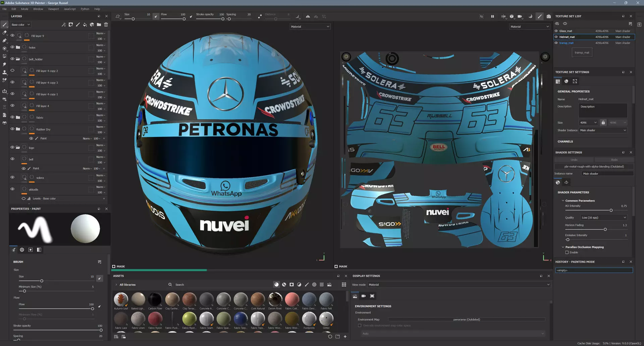Toggle Glass_mat texture set visibility

(556, 31)
